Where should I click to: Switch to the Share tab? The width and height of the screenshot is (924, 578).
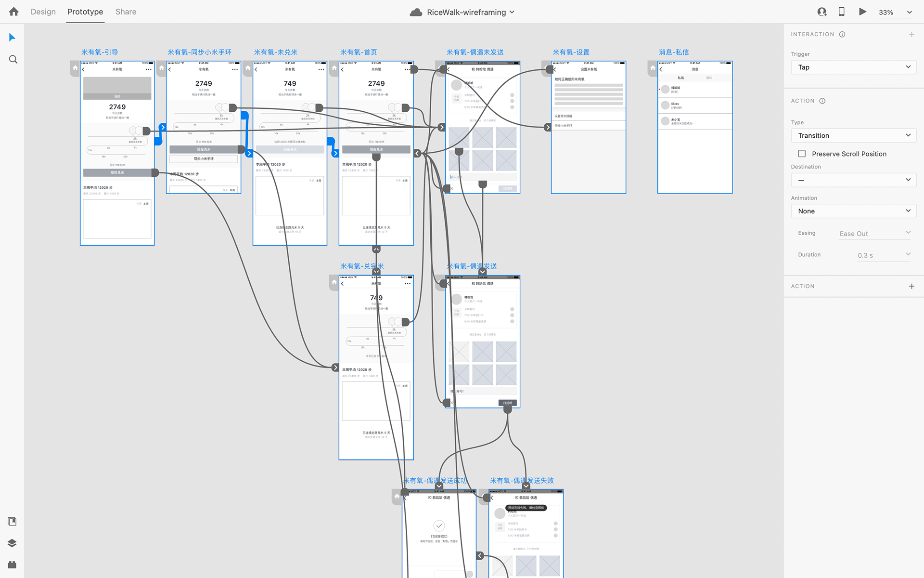[126, 12]
